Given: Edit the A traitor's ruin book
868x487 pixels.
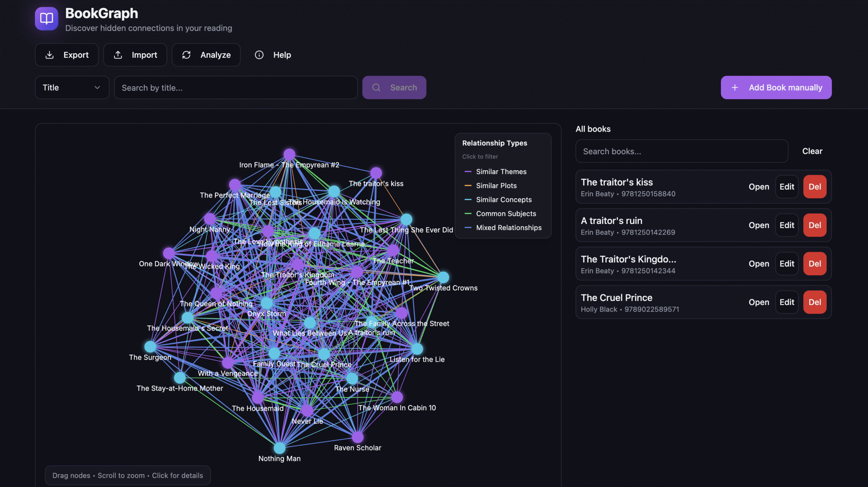Looking at the screenshot, I should [786, 225].
